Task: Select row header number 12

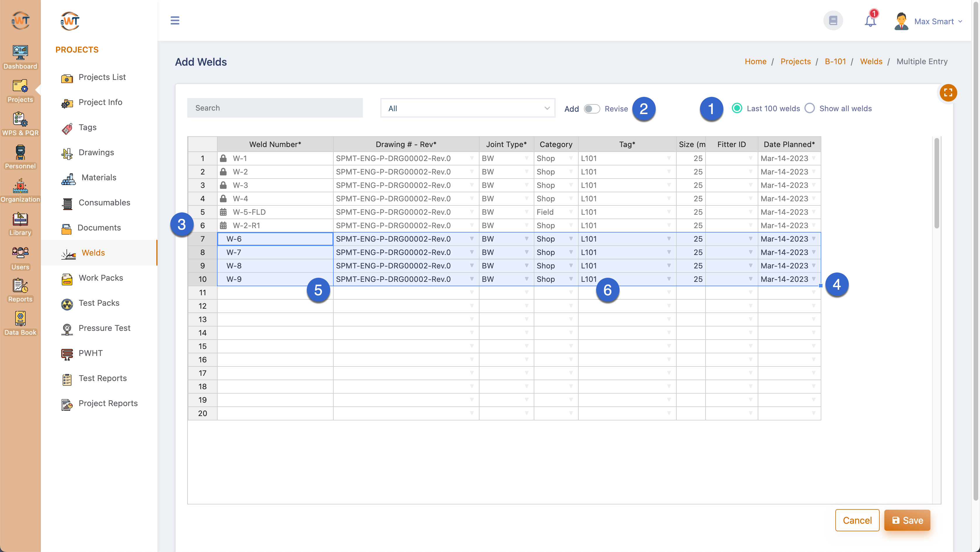Action: point(202,306)
